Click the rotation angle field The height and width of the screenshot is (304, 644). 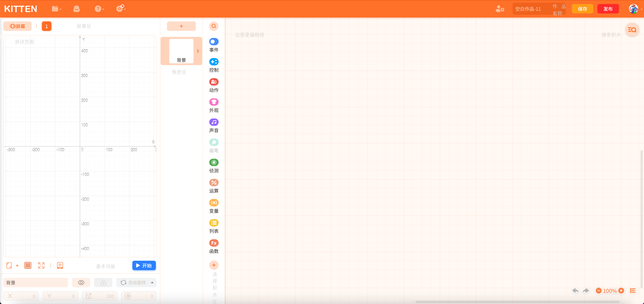click(139, 296)
